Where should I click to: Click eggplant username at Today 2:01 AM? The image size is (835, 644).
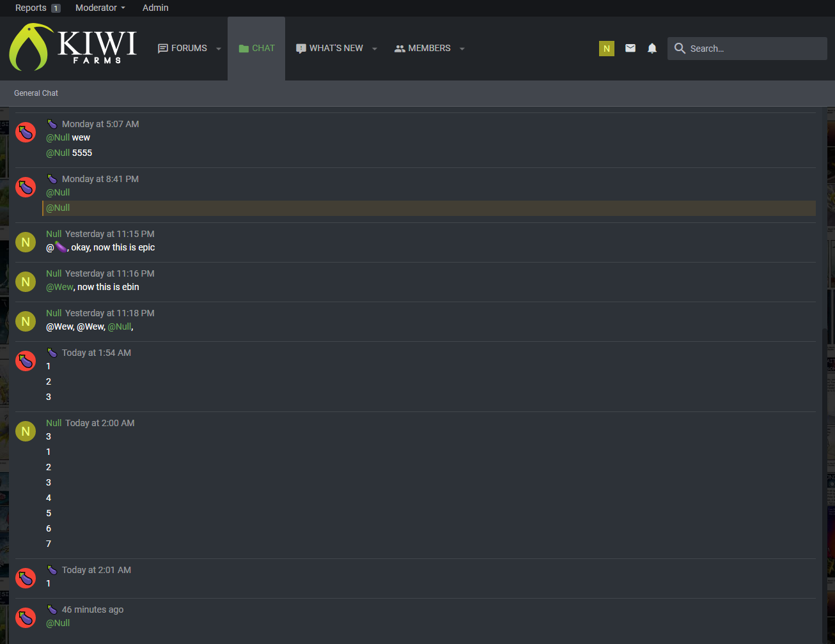pyautogui.click(x=52, y=570)
